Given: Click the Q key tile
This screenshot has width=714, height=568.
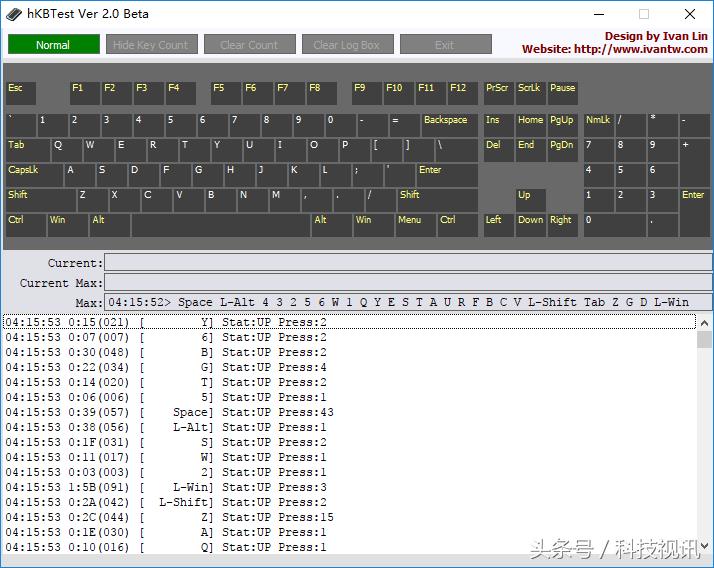Looking at the screenshot, I should (67, 150).
